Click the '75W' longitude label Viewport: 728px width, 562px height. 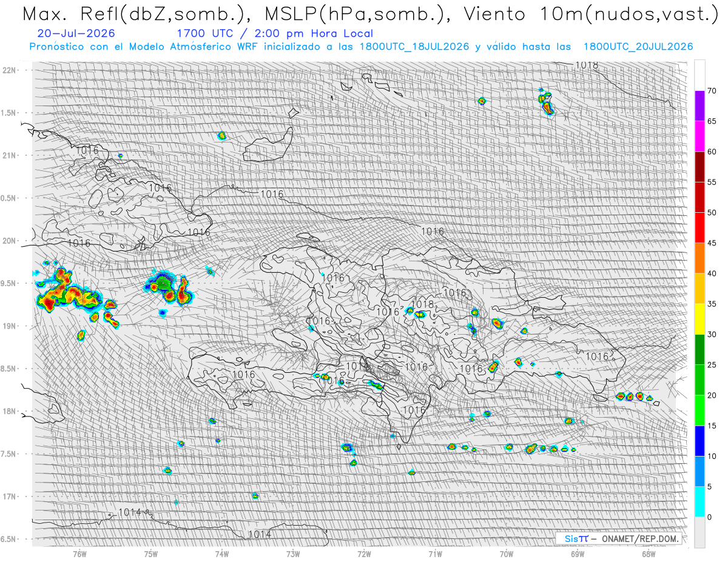151,554
